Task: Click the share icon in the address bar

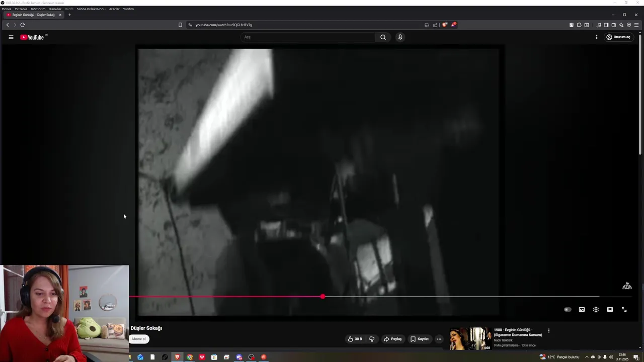Action: [x=435, y=25]
